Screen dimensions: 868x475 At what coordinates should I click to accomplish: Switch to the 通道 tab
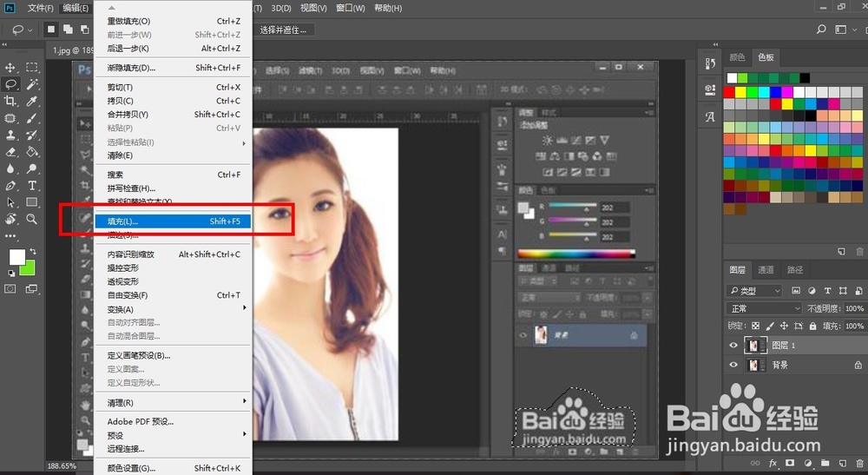766,269
